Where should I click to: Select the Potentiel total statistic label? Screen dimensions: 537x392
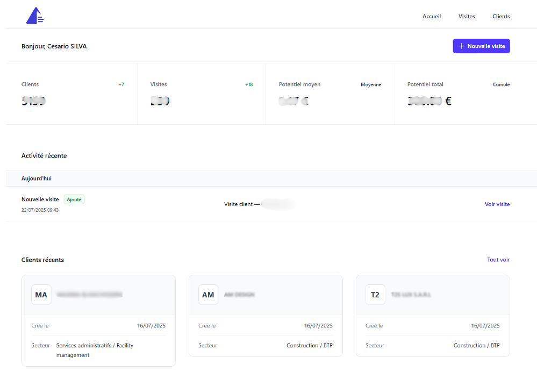(425, 84)
